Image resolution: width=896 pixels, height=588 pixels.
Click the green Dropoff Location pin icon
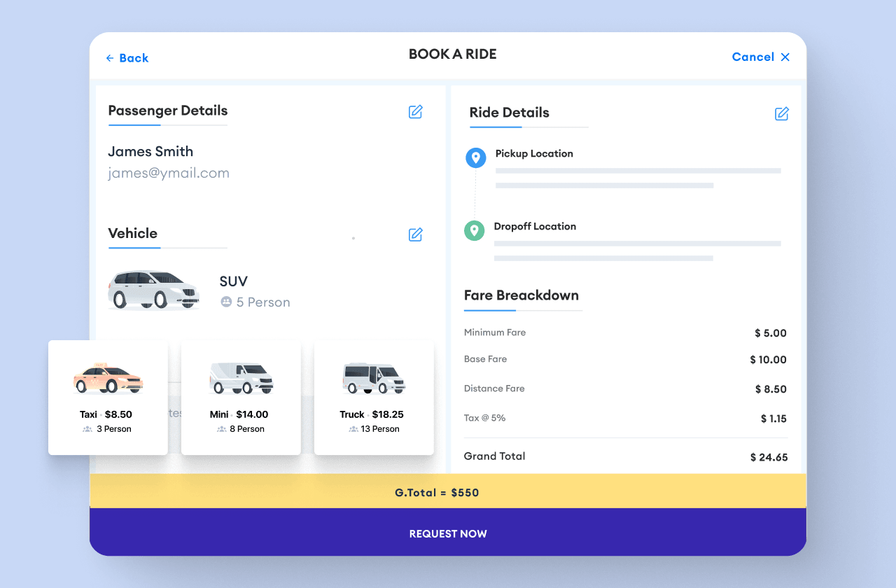pos(475,230)
